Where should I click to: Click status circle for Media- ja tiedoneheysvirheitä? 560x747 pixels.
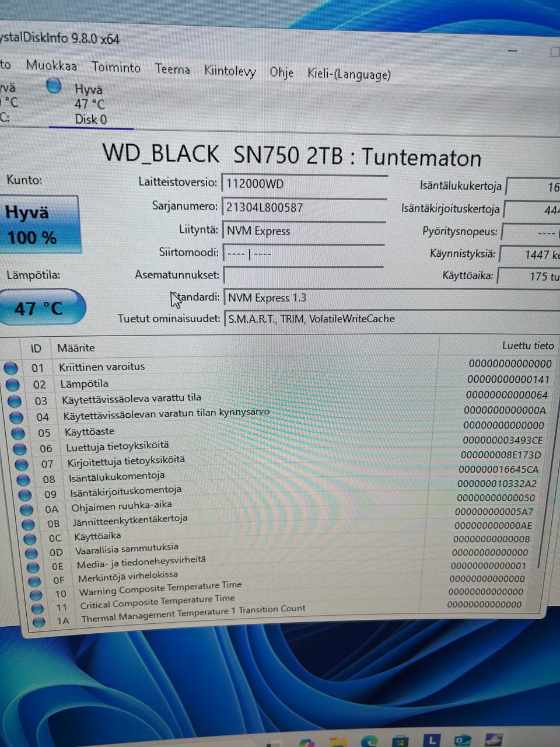point(33,567)
